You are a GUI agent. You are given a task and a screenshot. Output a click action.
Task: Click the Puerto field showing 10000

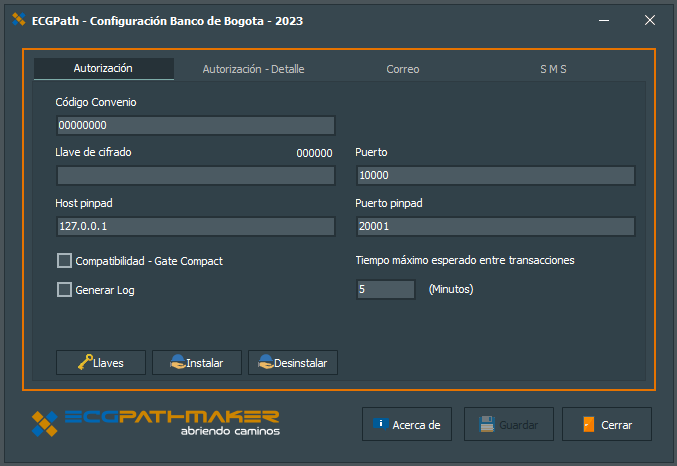(x=495, y=176)
